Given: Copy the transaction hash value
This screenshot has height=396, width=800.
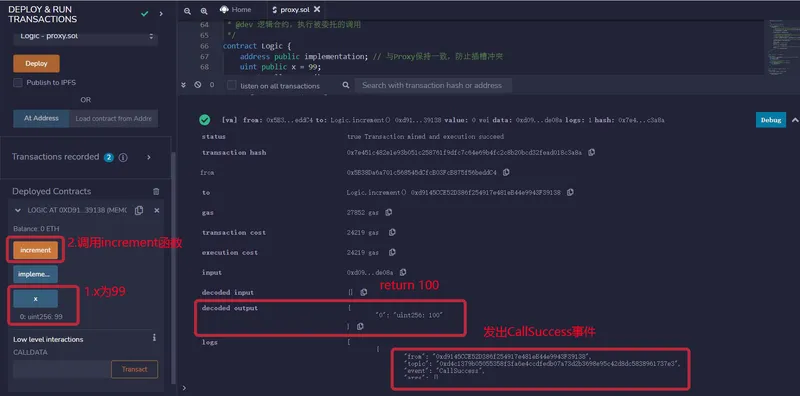Looking at the screenshot, I should click(591, 152).
